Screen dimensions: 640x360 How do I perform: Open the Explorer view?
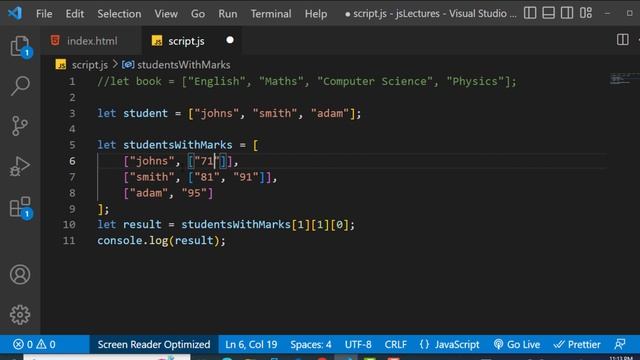pyautogui.click(x=20, y=46)
